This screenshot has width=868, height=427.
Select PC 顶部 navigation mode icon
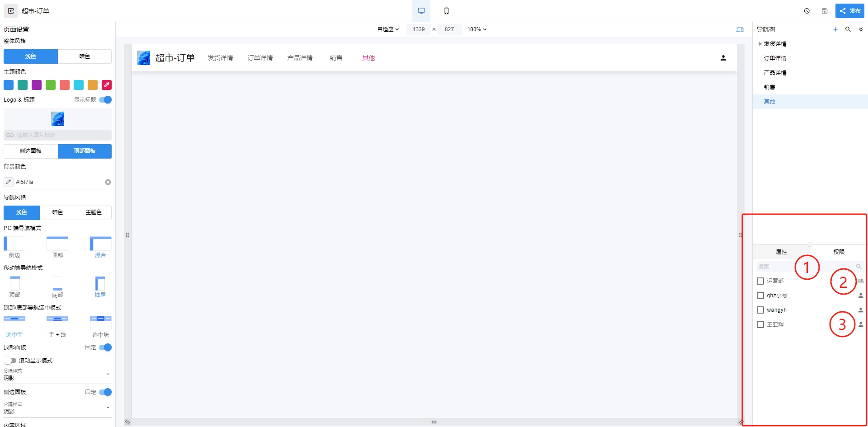point(57,244)
